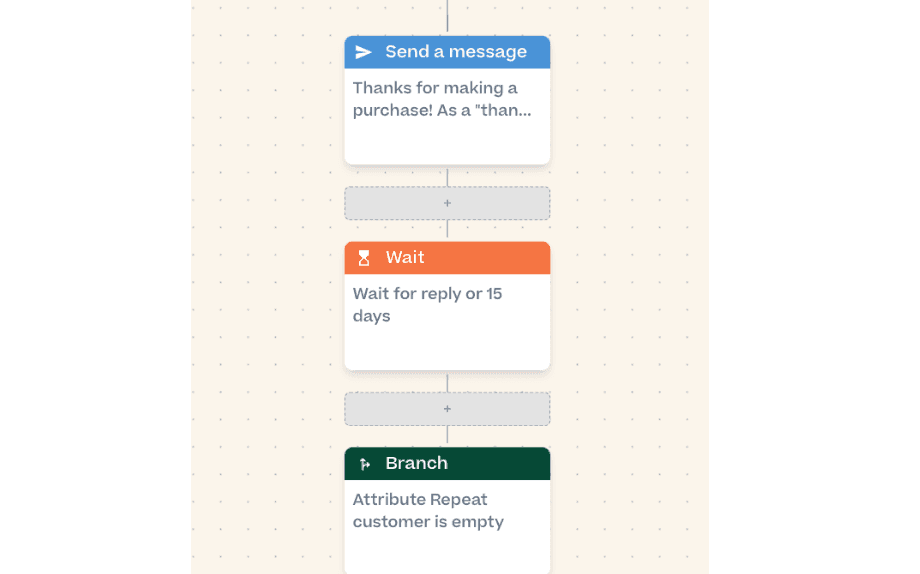Click the plus icon above the Branch step
Screen dimensions: 920x574
click(x=447, y=409)
